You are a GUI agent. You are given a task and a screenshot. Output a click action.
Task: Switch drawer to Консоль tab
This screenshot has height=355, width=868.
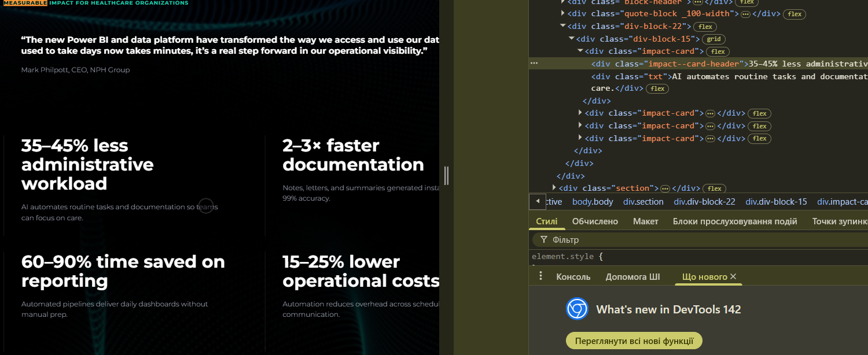(573, 277)
